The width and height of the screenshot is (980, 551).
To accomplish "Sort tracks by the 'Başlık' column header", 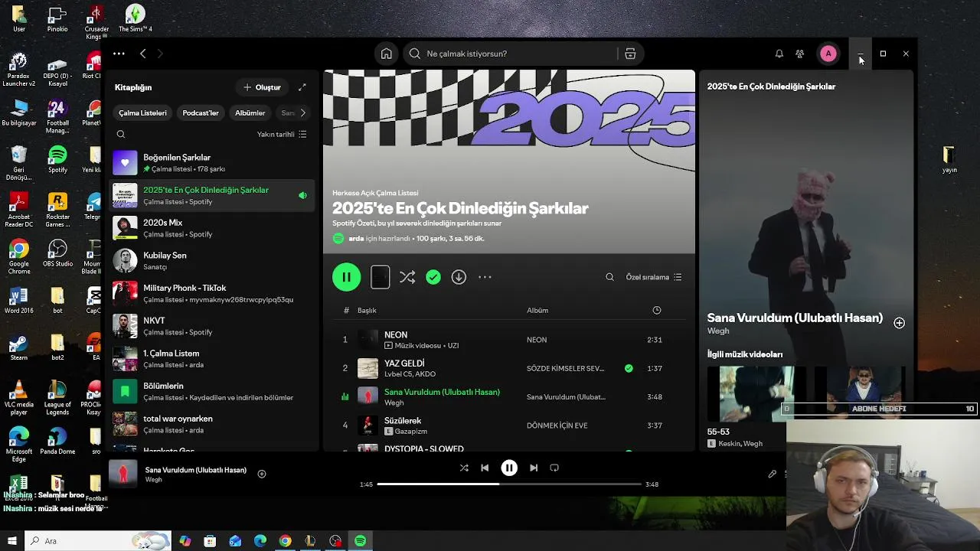I will 367,310.
